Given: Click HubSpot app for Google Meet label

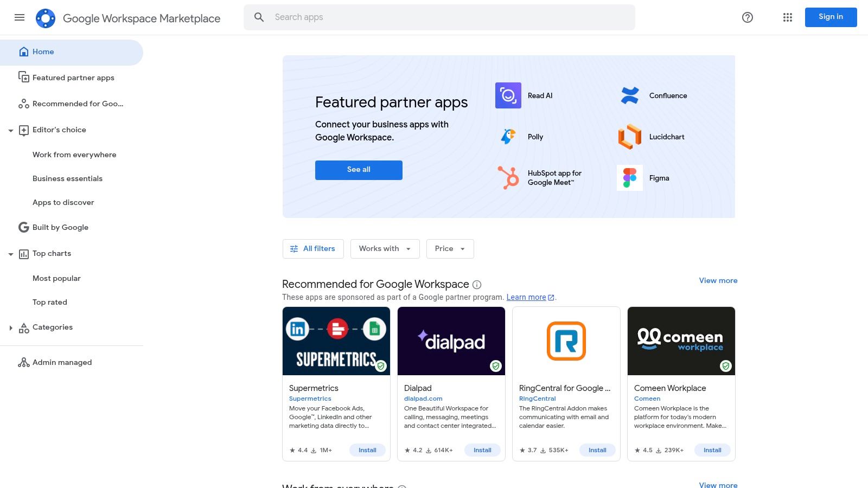Looking at the screenshot, I should [x=554, y=178].
